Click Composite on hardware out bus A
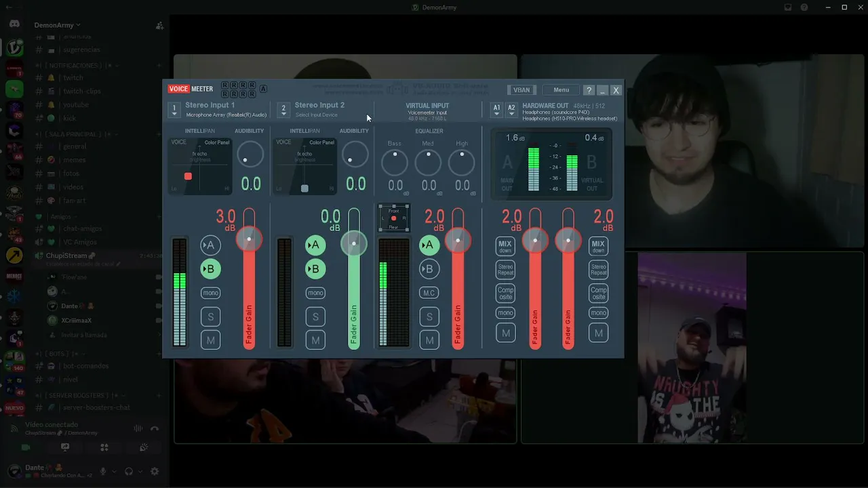 coord(505,293)
